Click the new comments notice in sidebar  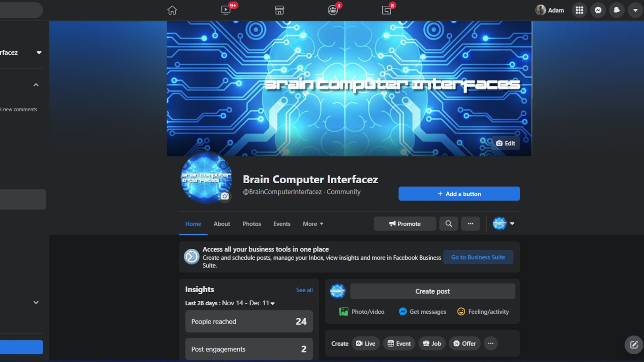(18, 110)
